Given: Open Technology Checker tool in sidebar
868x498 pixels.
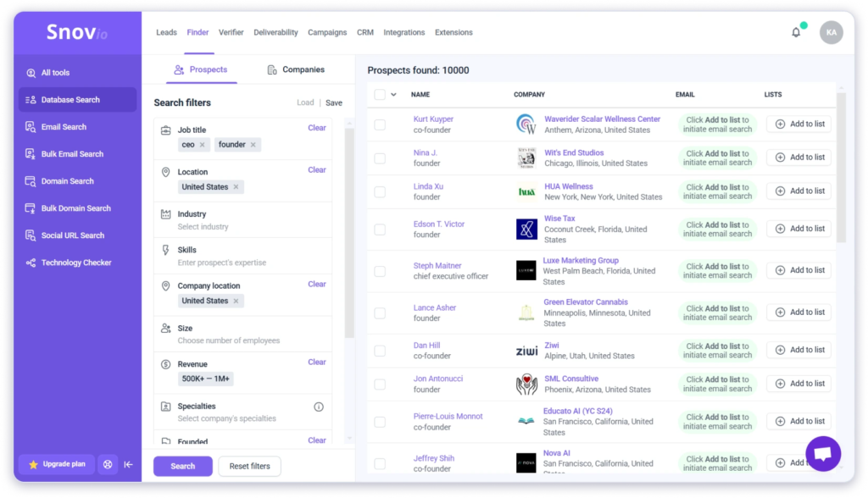Looking at the screenshot, I should 76,263.
